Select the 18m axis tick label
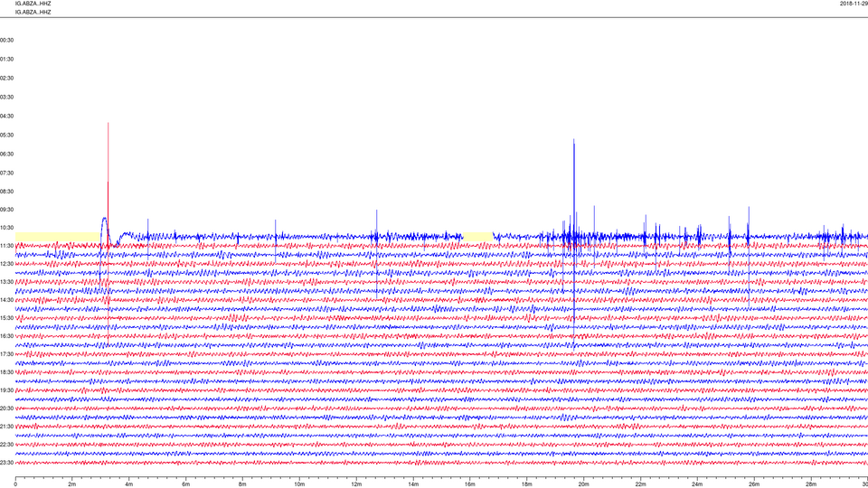 (527, 484)
